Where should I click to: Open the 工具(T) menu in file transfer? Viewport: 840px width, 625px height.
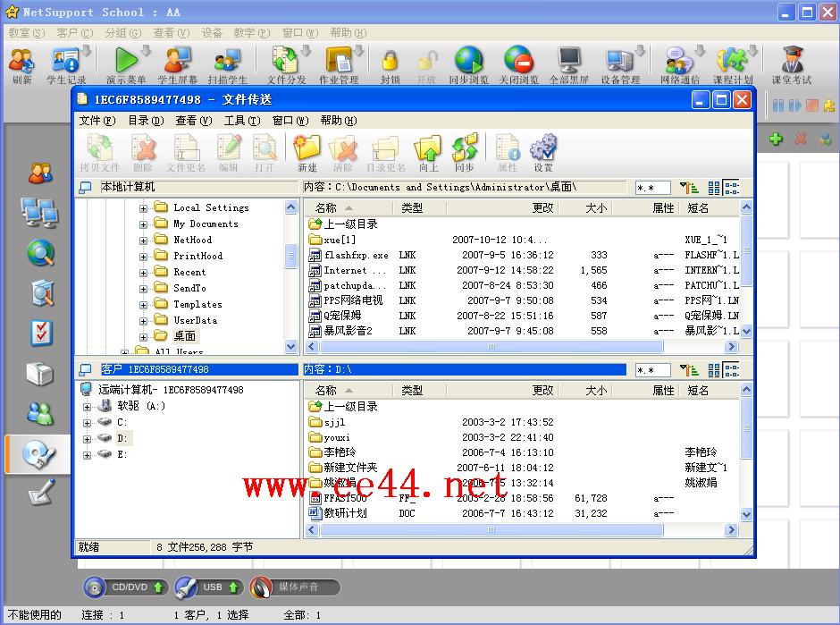coord(241,121)
